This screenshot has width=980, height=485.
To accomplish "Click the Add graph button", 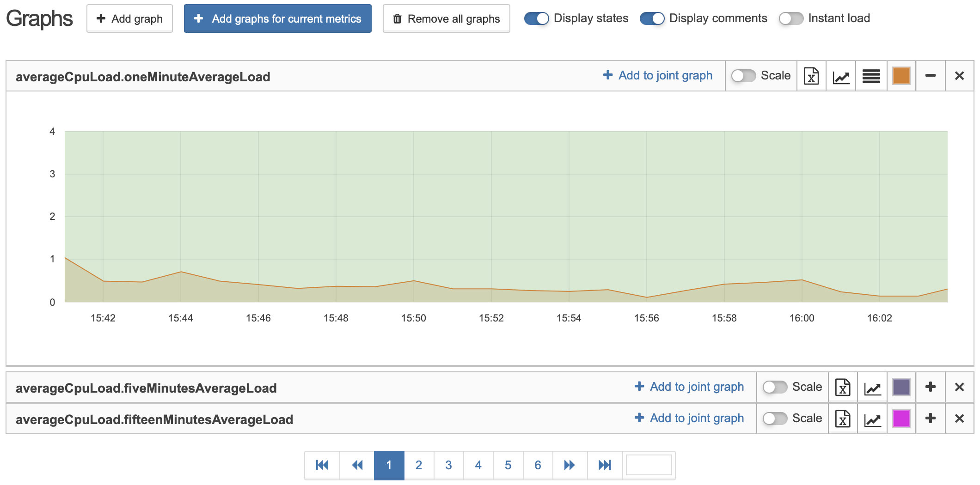I will click(x=129, y=18).
